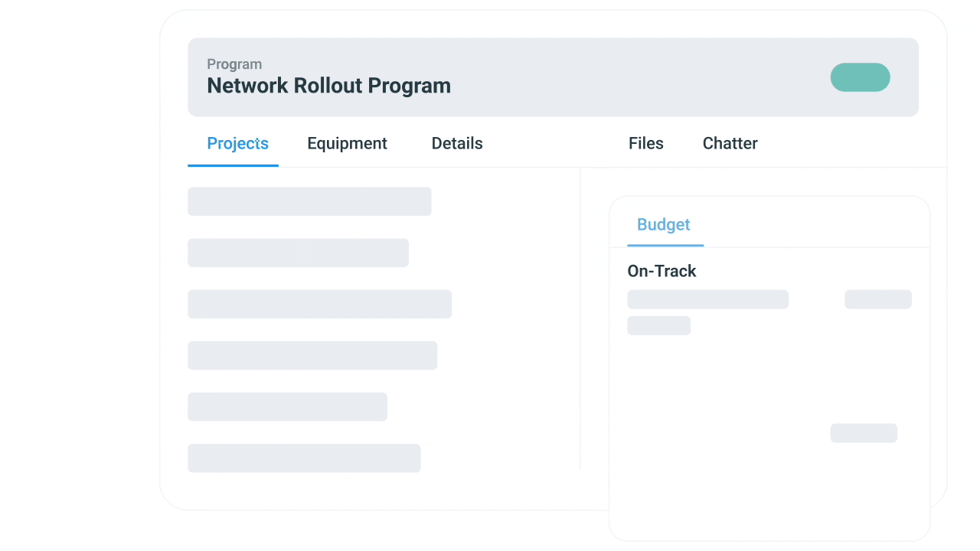Viewport: 980px width, 551px height.
Task: Click the placeholder at Budget panel top right
Action: (877, 298)
